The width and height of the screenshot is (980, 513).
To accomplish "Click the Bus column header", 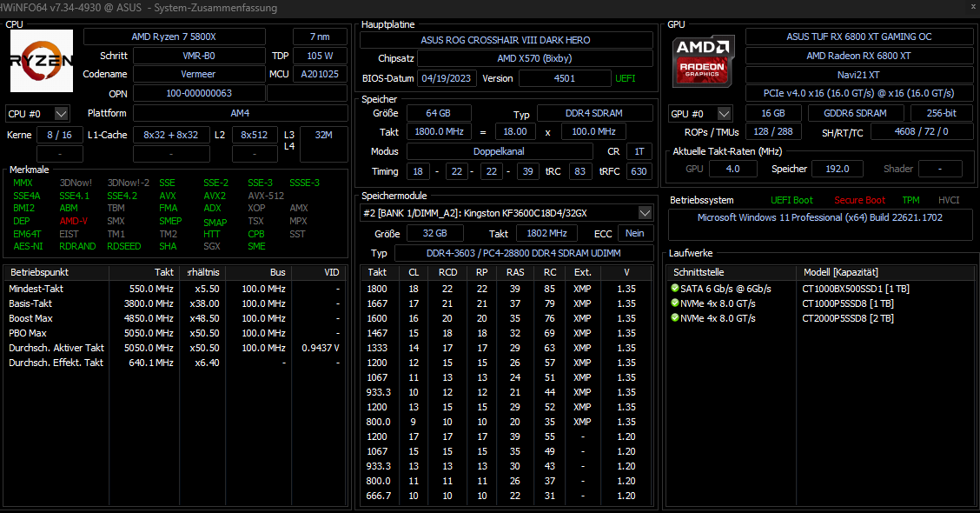I will tap(258, 272).
